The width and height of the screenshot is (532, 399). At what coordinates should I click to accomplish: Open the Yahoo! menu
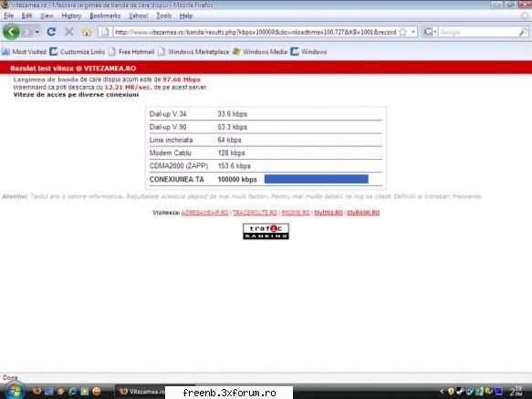(x=138, y=16)
